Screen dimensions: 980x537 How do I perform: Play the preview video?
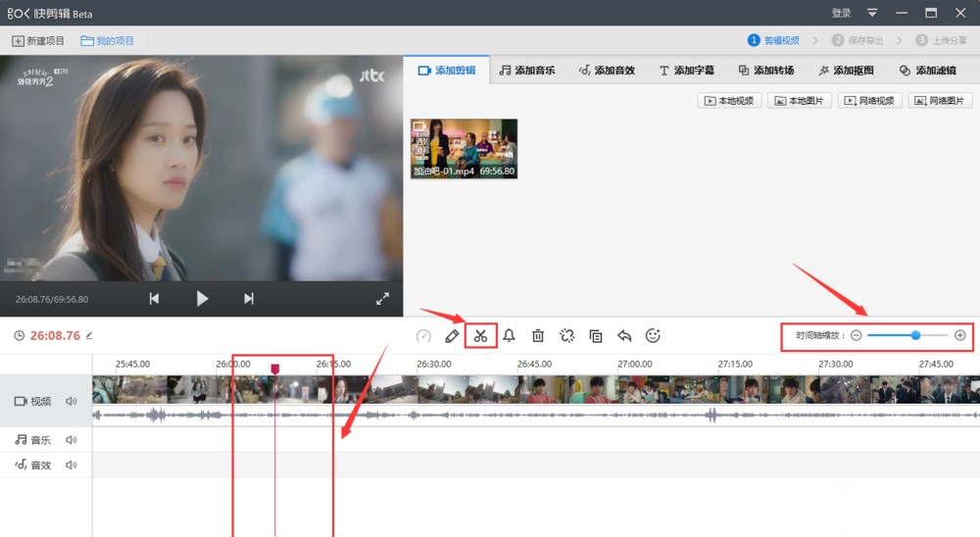click(202, 299)
